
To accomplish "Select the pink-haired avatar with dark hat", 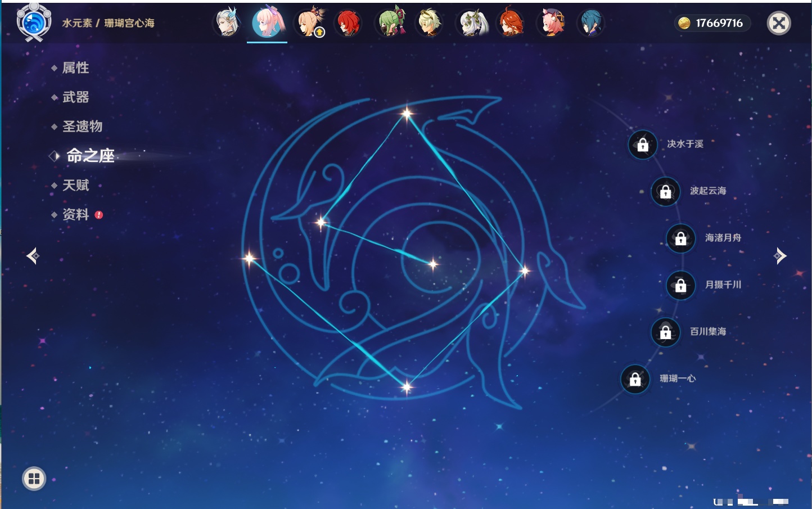I will [x=551, y=23].
